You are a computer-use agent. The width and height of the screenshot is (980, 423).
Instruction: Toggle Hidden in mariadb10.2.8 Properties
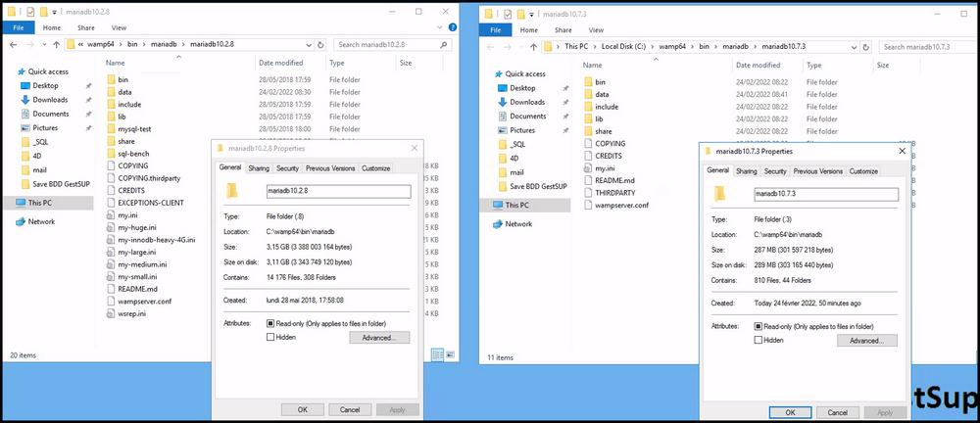(x=270, y=338)
